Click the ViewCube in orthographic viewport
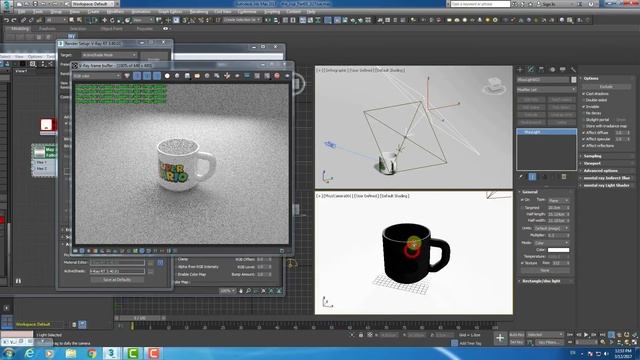This screenshot has height=360, width=640. (494, 86)
